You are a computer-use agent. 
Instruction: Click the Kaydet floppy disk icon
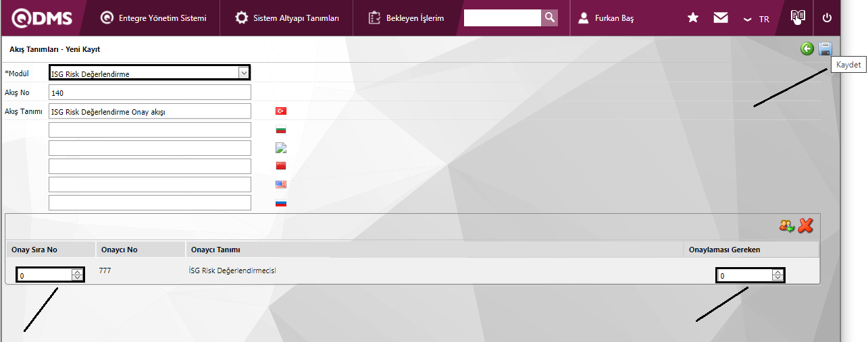coord(825,49)
